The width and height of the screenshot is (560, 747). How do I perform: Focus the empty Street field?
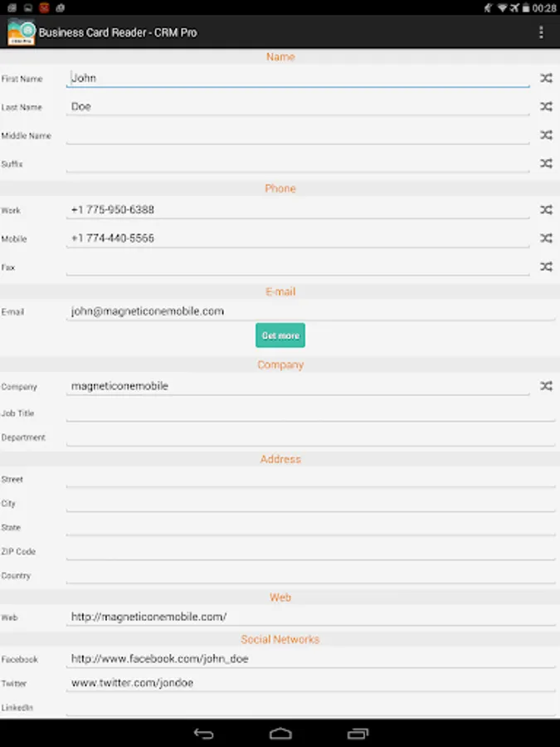click(310, 479)
